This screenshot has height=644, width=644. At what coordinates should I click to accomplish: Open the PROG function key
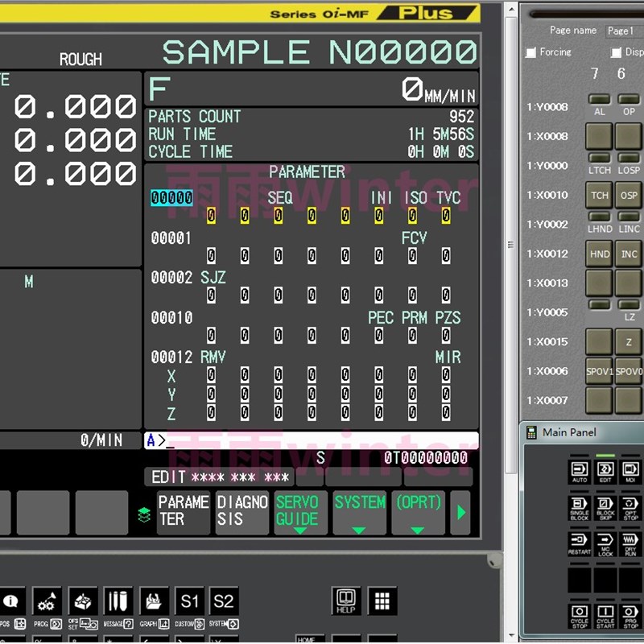47,601
